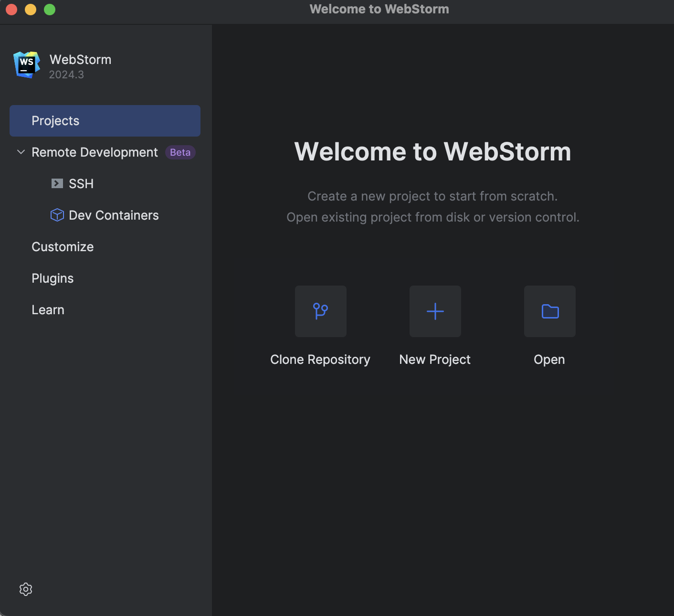Select the SSH remote development option

[81, 183]
